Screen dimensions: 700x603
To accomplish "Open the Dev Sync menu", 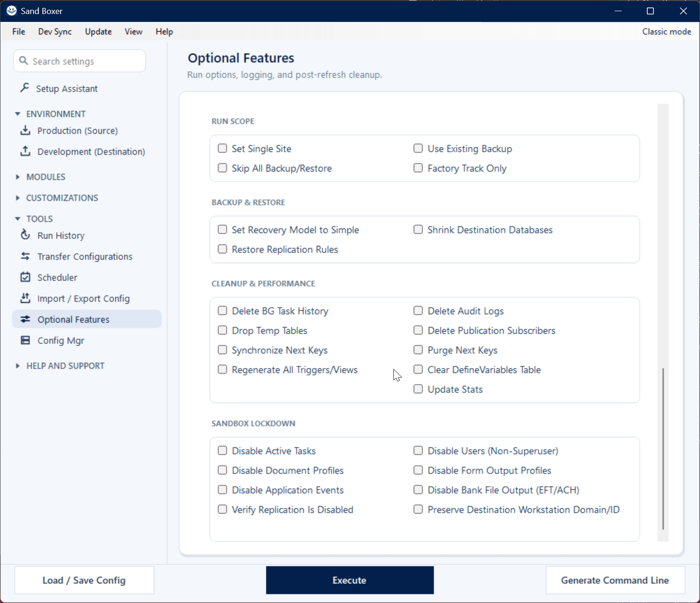I will point(55,31).
